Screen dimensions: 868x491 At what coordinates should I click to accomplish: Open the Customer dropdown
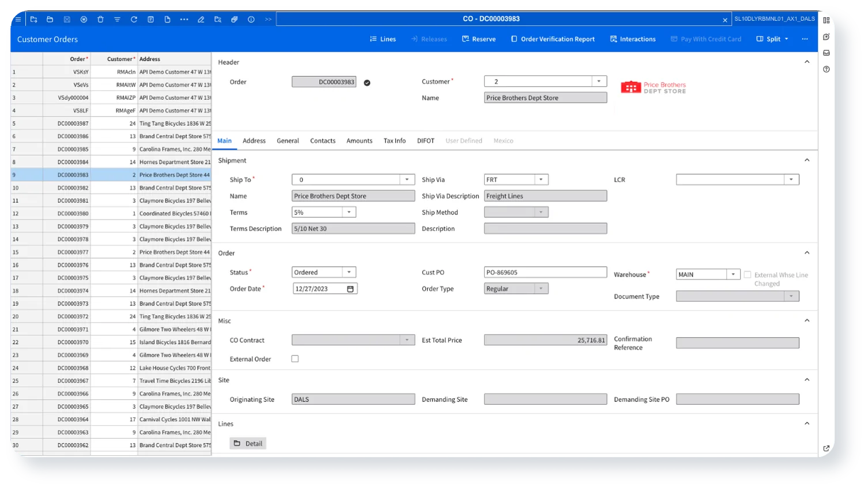[x=599, y=82]
